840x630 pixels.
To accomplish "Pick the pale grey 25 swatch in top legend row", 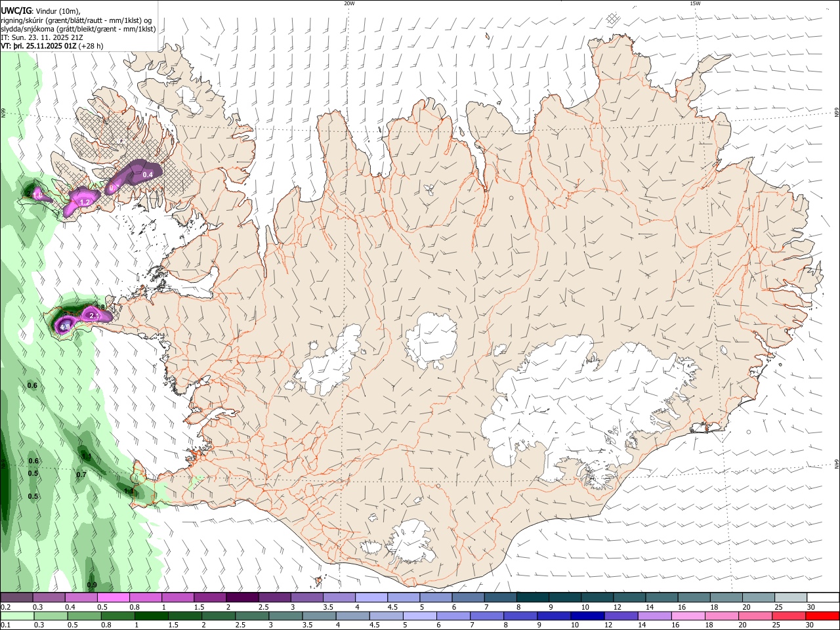I will [x=790, y=598].
